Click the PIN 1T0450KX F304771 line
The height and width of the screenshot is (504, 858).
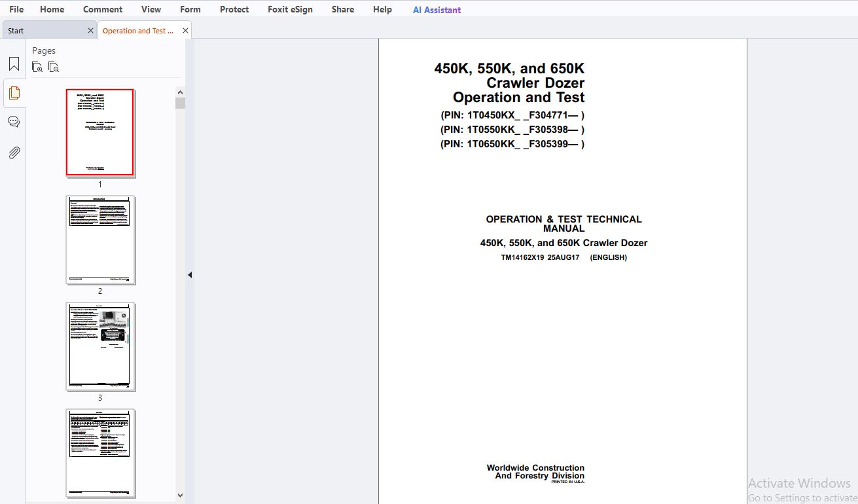512,115
